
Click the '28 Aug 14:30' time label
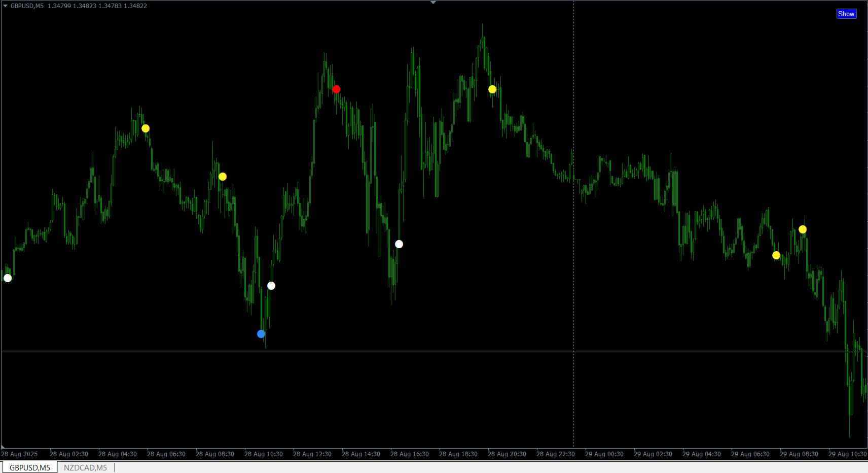point(361,454)
